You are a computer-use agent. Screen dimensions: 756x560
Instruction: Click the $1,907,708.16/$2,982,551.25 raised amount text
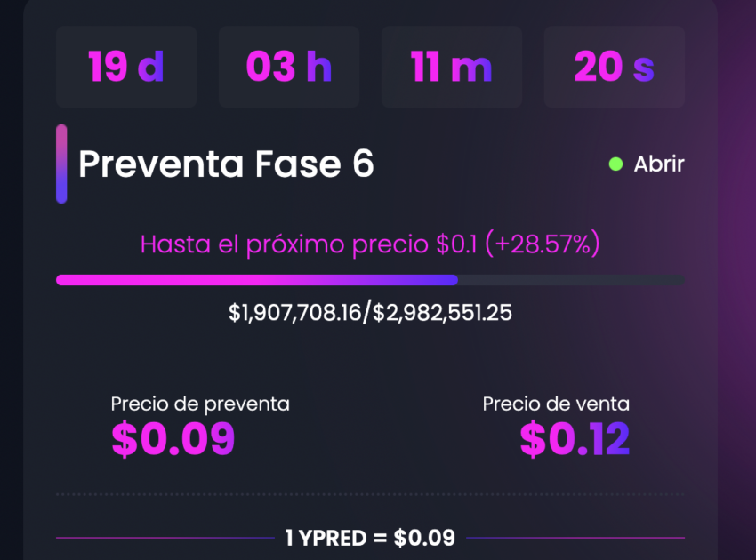[x=370, y=313]
